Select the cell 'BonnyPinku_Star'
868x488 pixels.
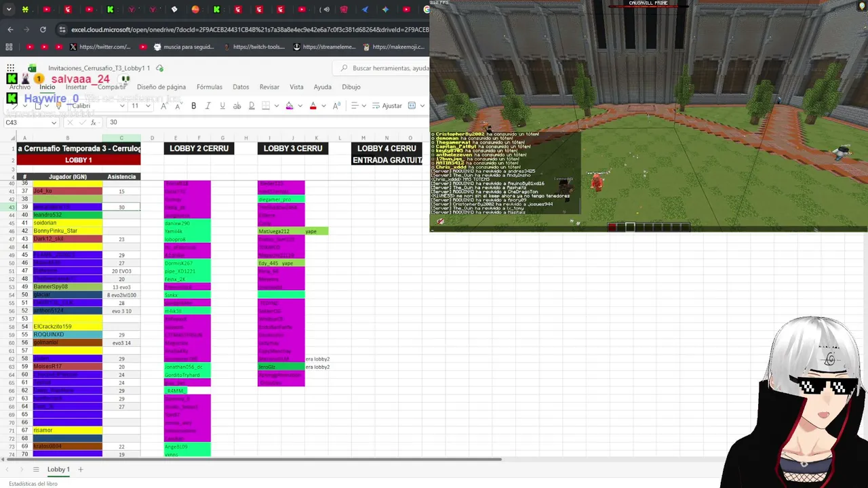click(67, 231)
